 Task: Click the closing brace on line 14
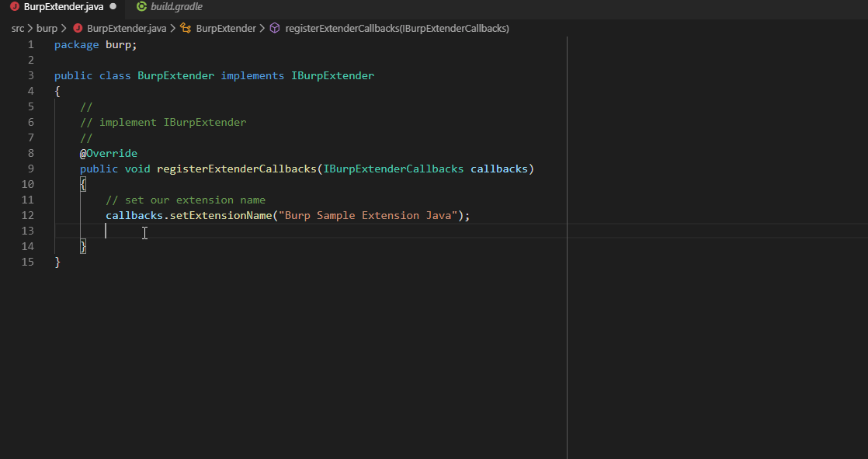point(83,246)
